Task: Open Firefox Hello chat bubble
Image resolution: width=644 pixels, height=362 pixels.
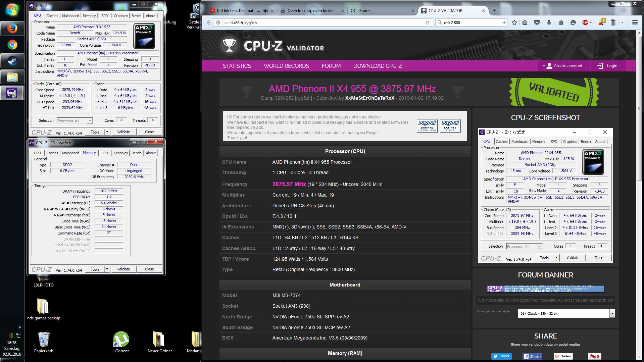Action: 573,22
